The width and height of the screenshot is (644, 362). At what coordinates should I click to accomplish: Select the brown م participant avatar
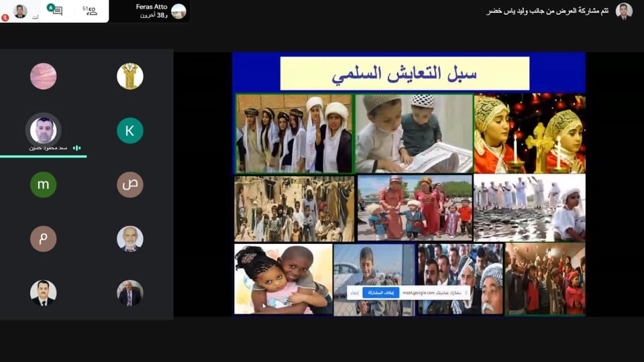click(43, 239)
